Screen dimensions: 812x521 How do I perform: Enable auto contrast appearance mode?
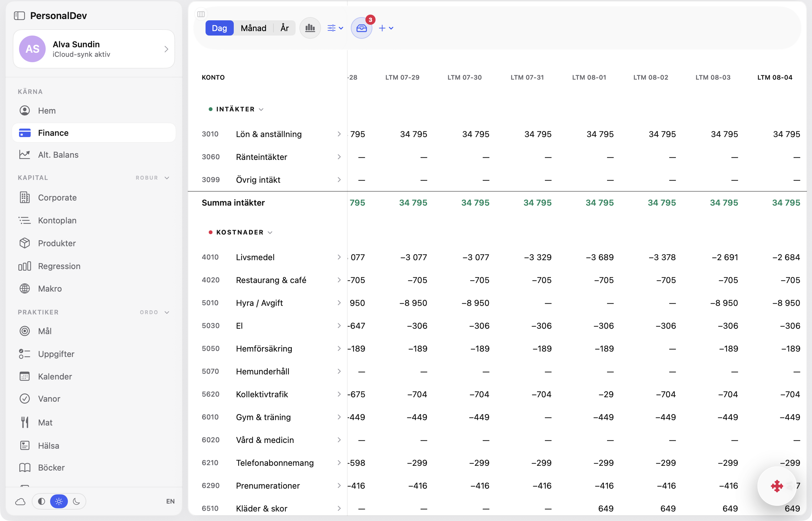click(41, 501)
